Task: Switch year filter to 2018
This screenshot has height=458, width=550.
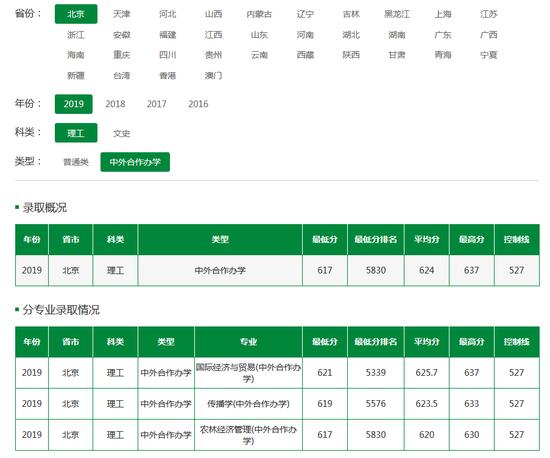Action: click(115, 104)
